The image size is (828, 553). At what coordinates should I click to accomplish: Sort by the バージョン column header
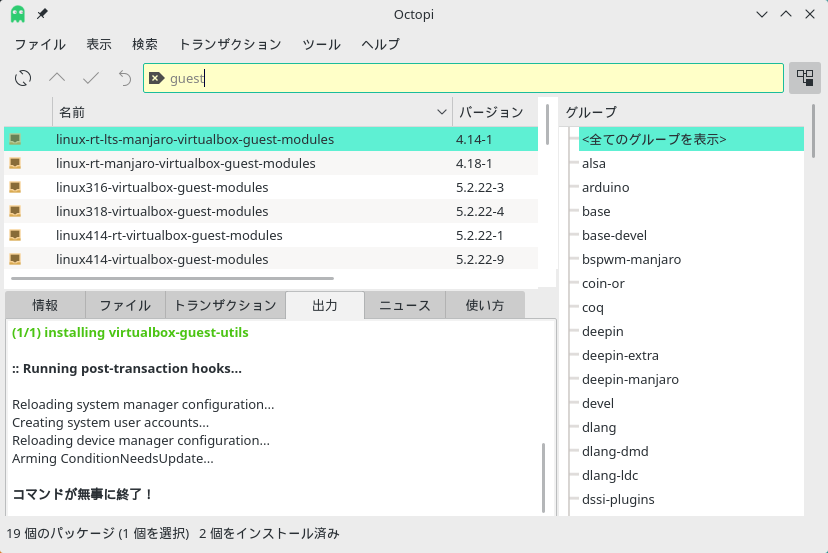[x=495, y=112]
